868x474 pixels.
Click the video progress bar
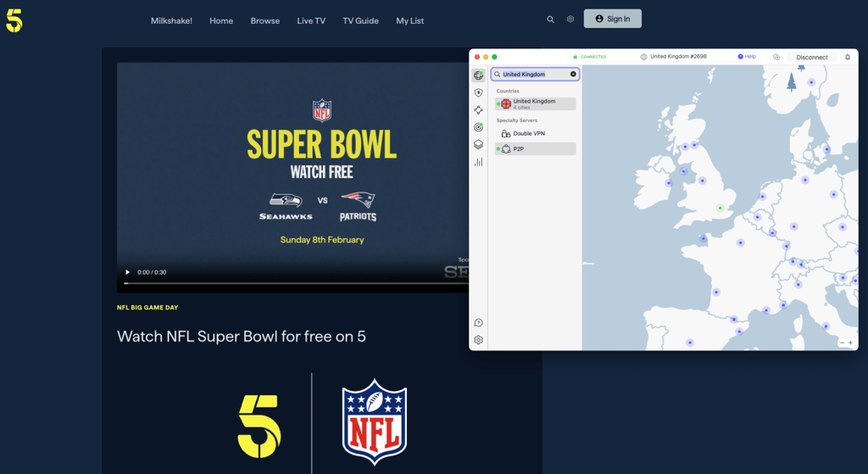(x=296, y=283)
